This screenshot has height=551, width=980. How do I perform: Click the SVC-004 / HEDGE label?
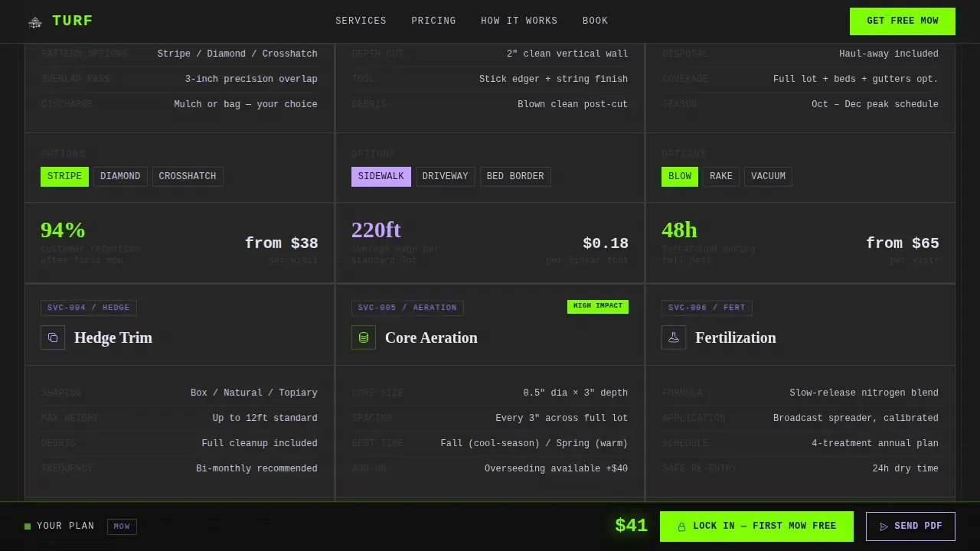point(89,308)
